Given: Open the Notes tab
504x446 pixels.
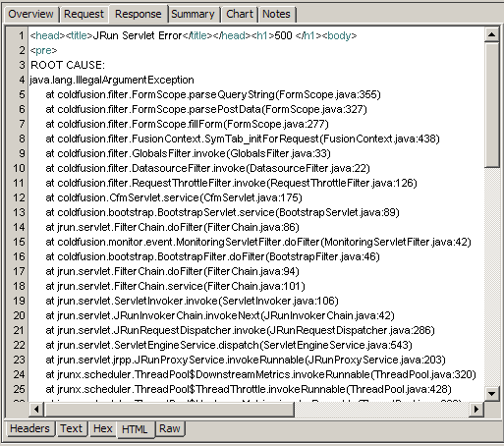Looking at the screenshot, I should coord(276,15).
